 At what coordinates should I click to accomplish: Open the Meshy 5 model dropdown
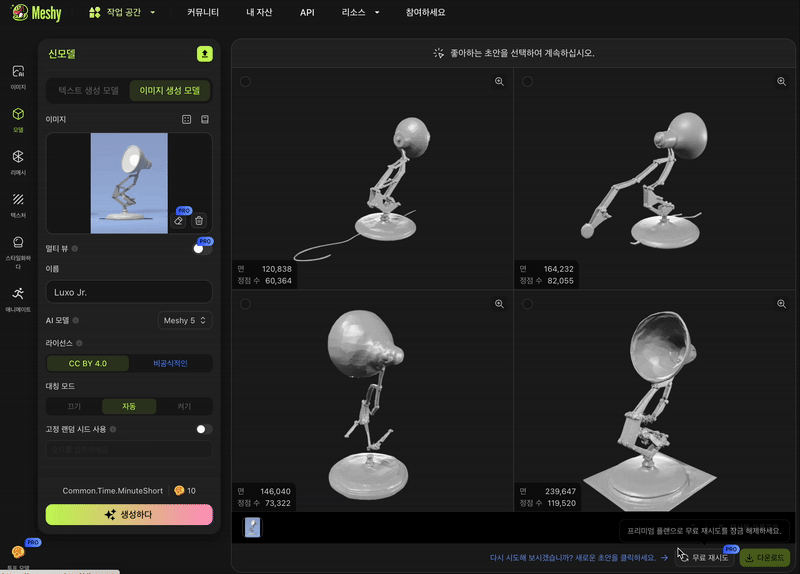(x=185, y=320)
